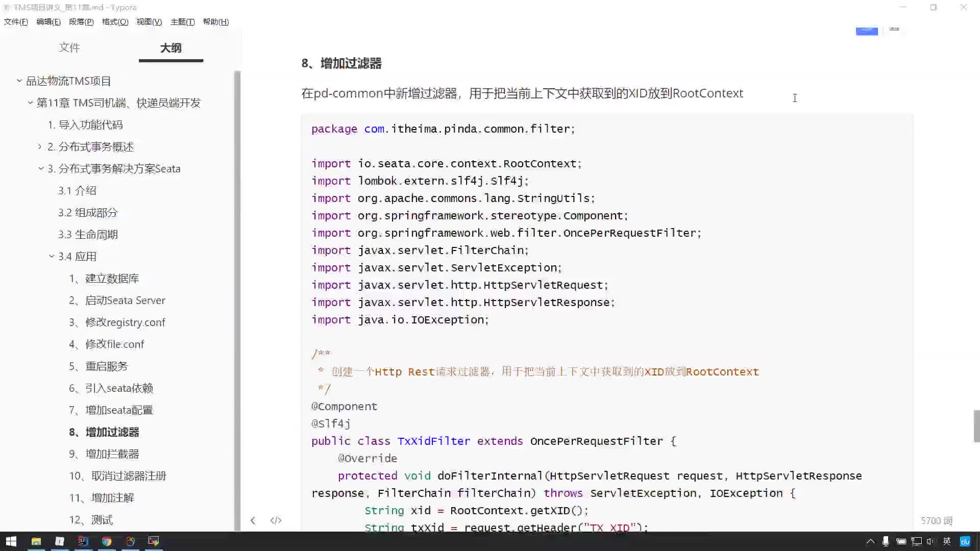This screenshot has width=980, height=551.
Task: Open the 段落(P) menu
Action: 81,22
